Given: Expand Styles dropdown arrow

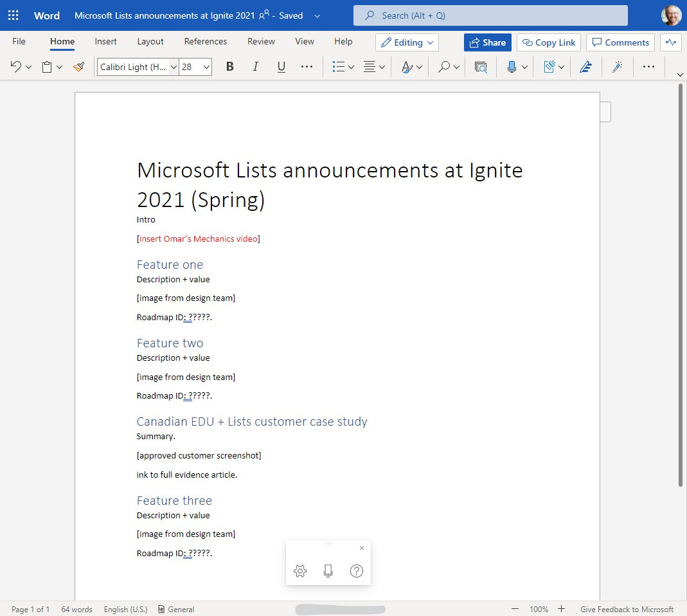Looking at the screenshot, I should (419, 67).
